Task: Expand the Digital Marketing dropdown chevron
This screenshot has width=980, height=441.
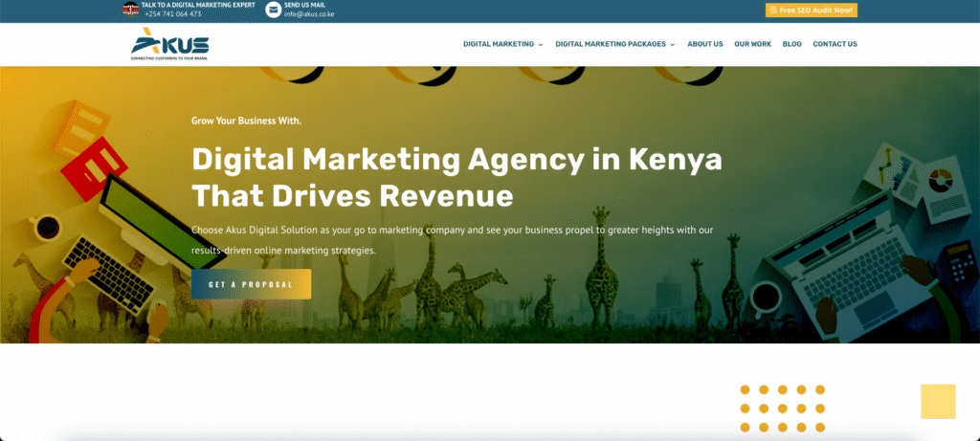Action: (x=541, y=45)
